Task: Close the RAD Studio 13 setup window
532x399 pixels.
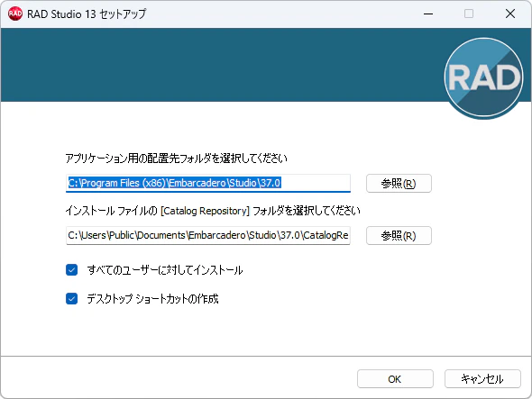Action: pyautogui.click(x=510, y=14)
